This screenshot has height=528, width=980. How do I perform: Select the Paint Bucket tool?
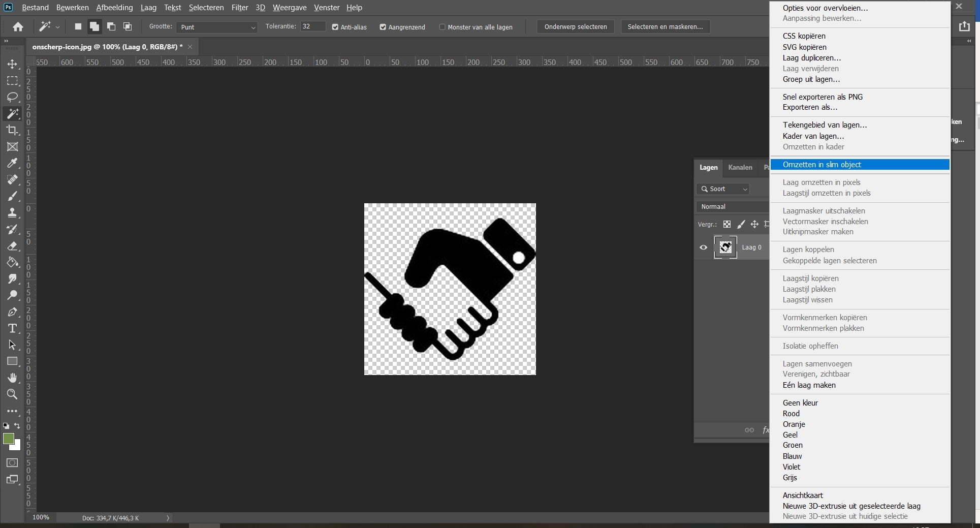(x=12, y=262)
